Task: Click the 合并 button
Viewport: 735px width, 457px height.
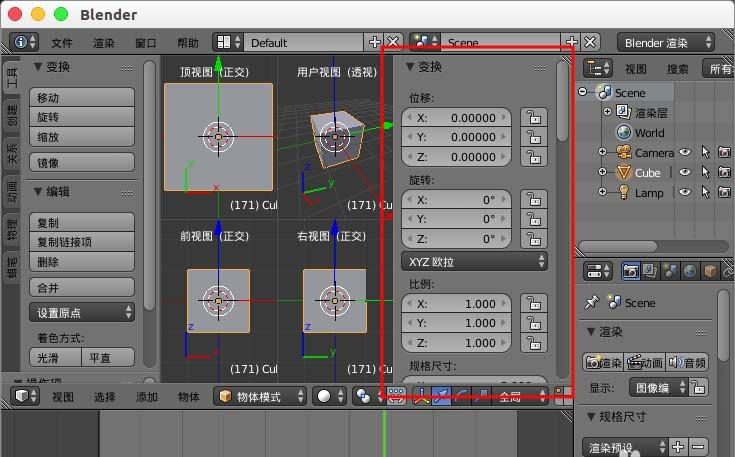Action: coord(82,287)
